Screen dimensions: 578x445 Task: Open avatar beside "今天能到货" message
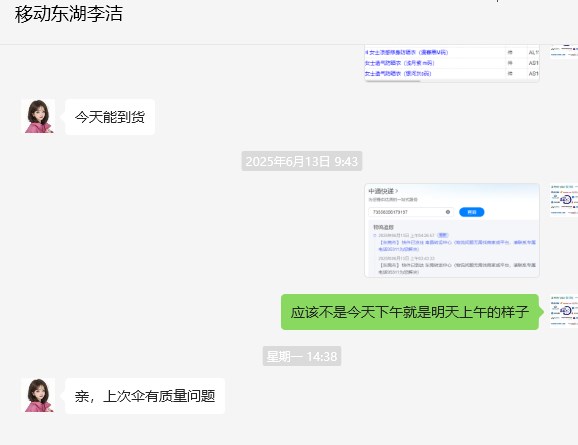click(38, 117)
